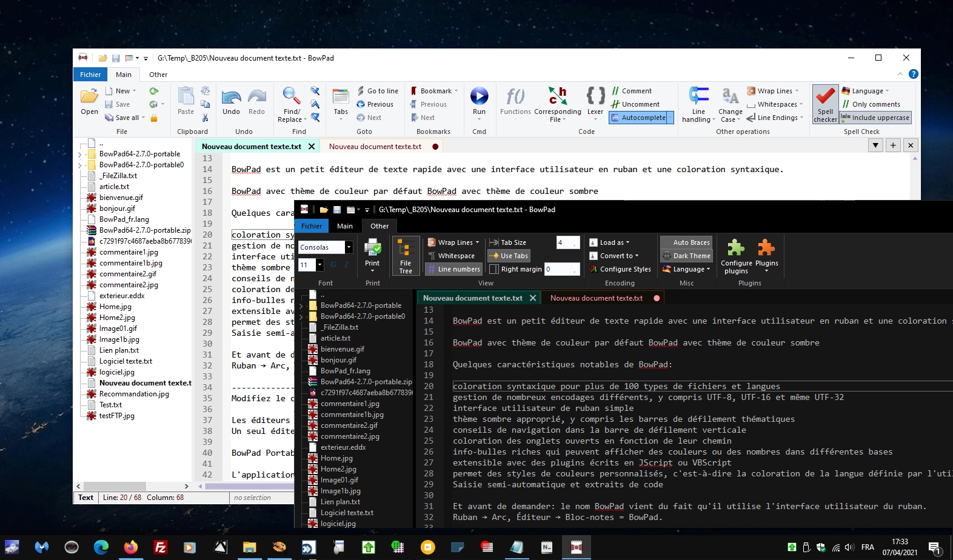This screenshot has height=560, width=953.
Task: Open the Convert to dropdown
Action: [x=614, y=256]
